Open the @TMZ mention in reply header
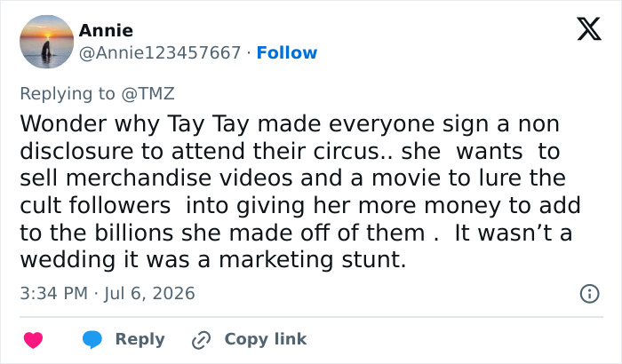The height and width of the screenshot is (364, 622). pyautogui.click(x=148, y=93)
